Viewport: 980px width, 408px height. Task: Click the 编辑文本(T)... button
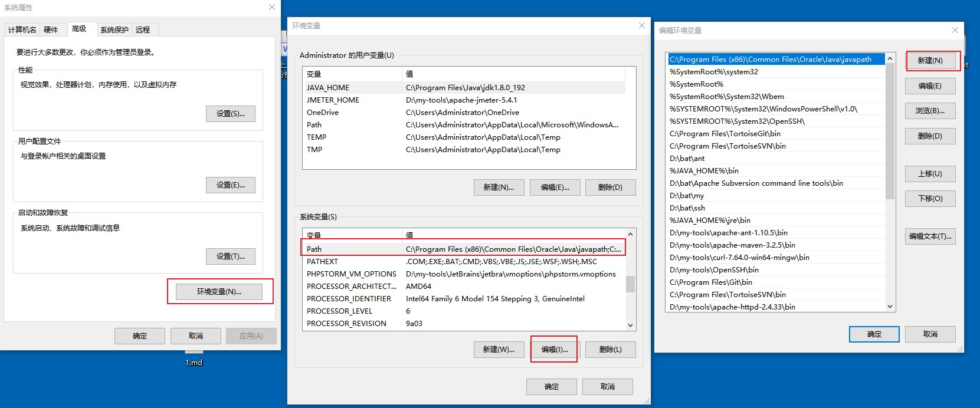(930, 236)
